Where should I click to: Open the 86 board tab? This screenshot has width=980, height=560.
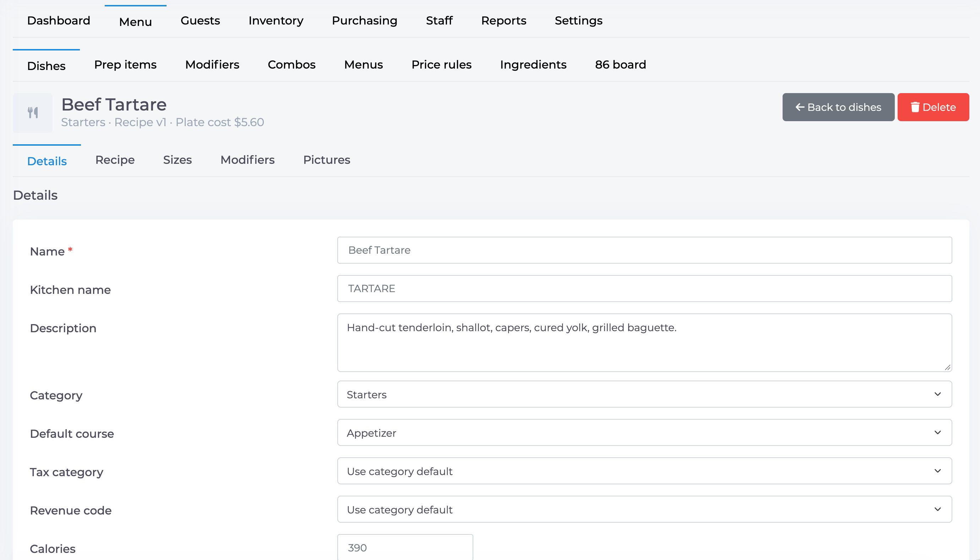[x=620, y=65]
